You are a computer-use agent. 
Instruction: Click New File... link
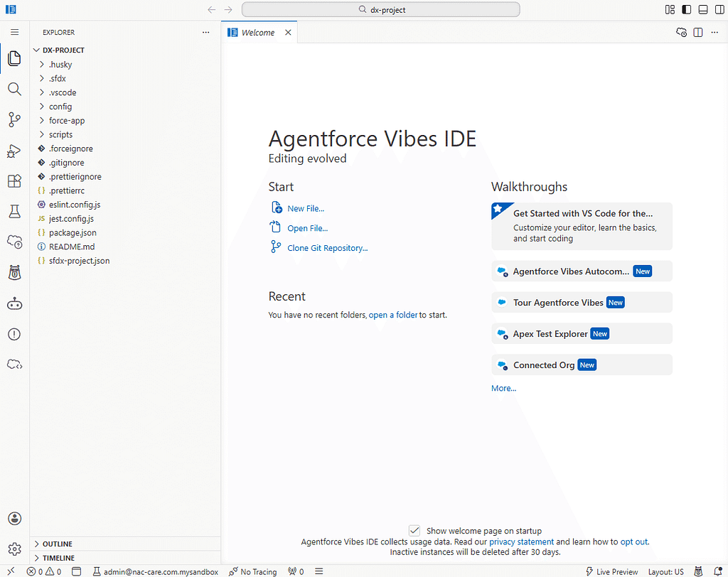click(x=306, y=208)
